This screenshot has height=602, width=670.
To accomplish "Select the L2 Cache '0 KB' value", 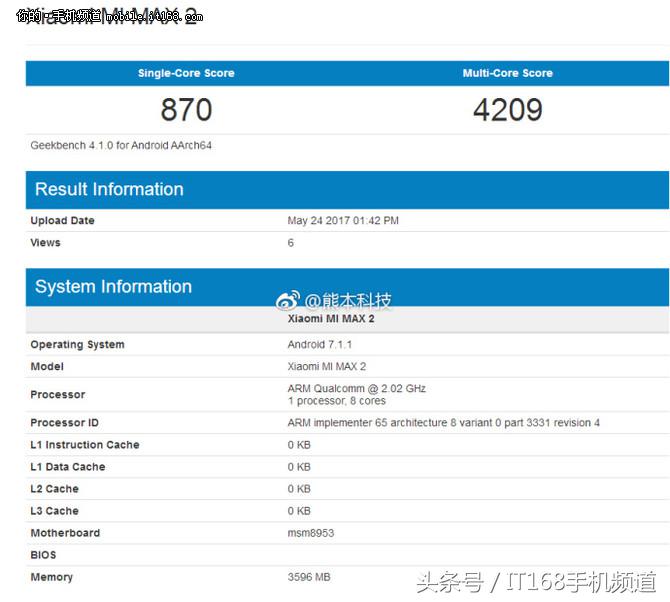I will pyautogui.click(x=299, y=489).
